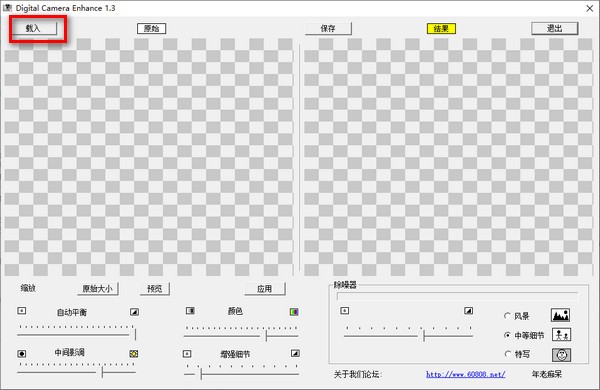Click small dot icon left of 增强细节
Image resolution: width=600 pixels, height=390 pixels.
(187, 354)
